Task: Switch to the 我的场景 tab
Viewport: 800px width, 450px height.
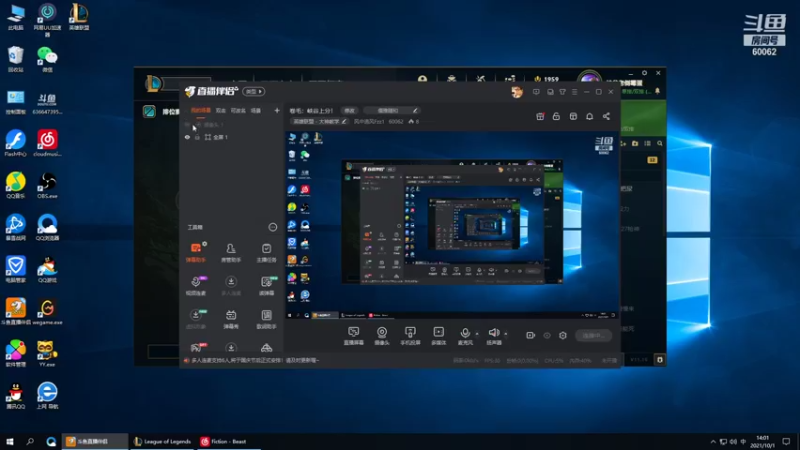Action: click(201, 110)
